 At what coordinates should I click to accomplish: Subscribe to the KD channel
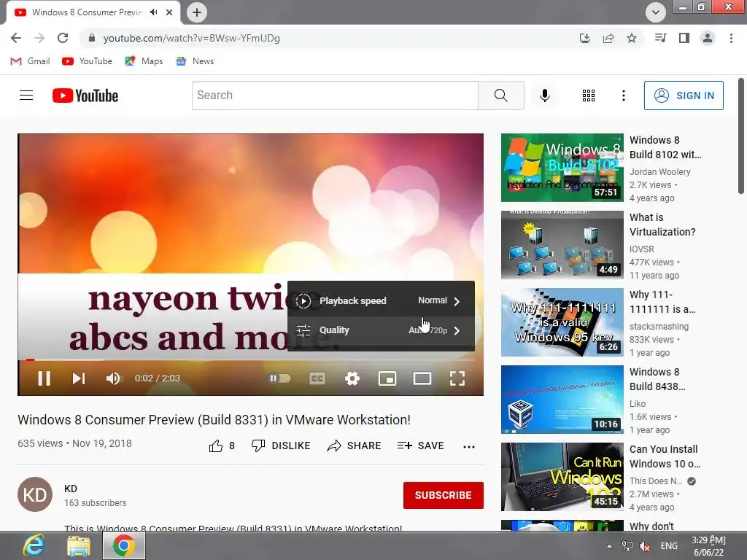443,495
